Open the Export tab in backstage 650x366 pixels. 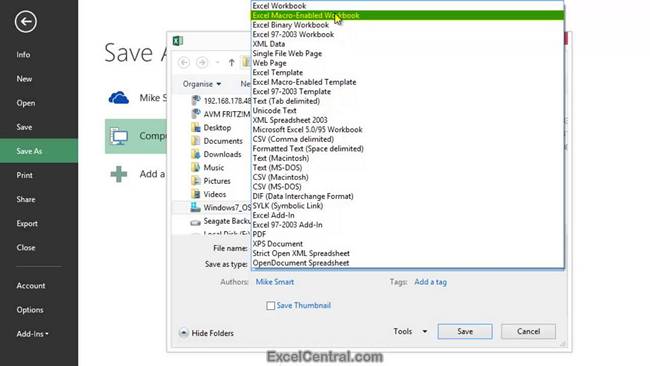point(27,223)
